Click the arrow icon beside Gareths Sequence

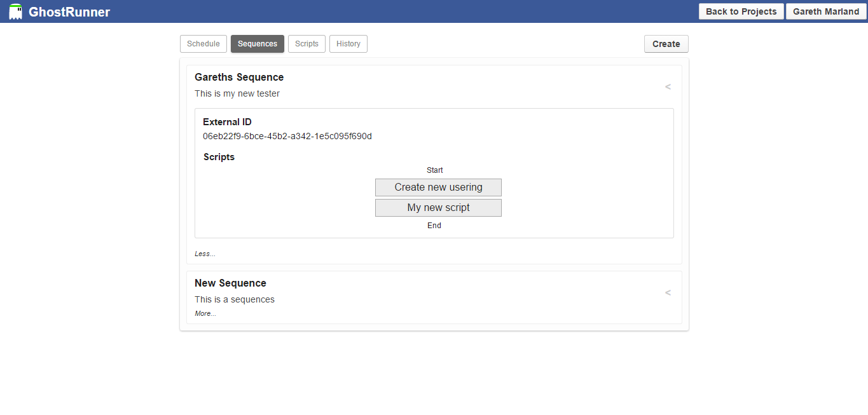668,86
